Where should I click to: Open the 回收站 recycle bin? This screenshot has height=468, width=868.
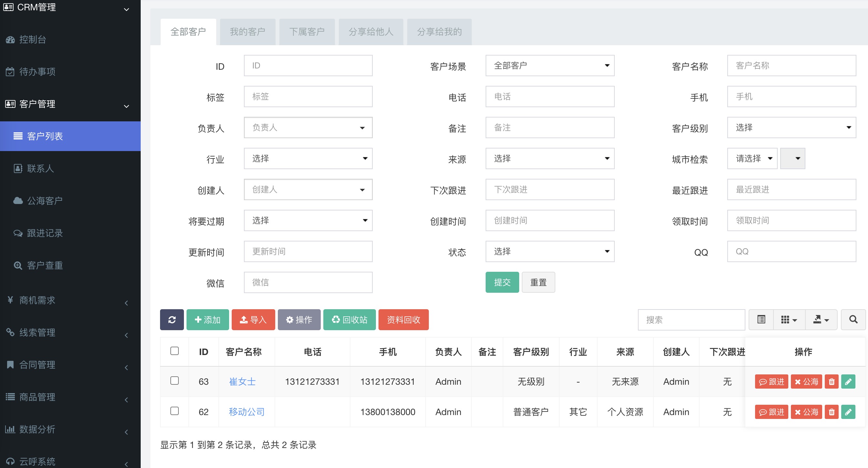[x=349, y=320]
